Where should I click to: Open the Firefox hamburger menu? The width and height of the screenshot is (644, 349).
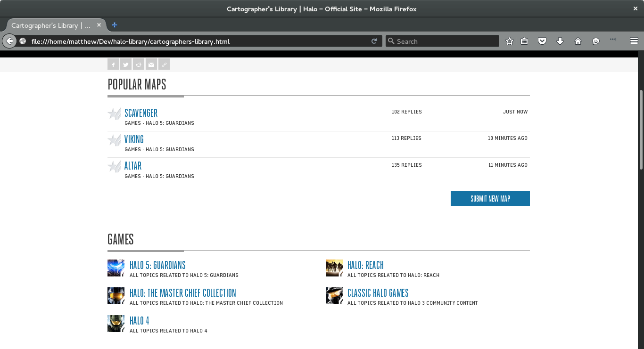click(x=634, y=41)
